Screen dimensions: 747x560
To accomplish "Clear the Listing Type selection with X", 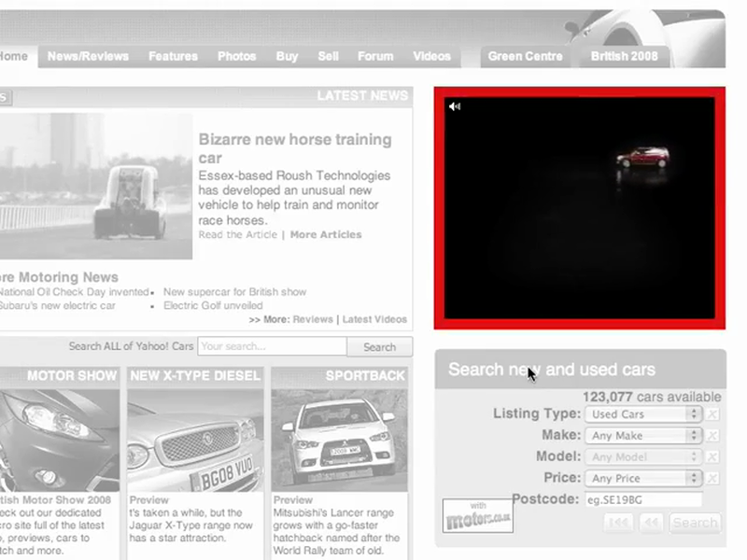I will coord(712,414).
